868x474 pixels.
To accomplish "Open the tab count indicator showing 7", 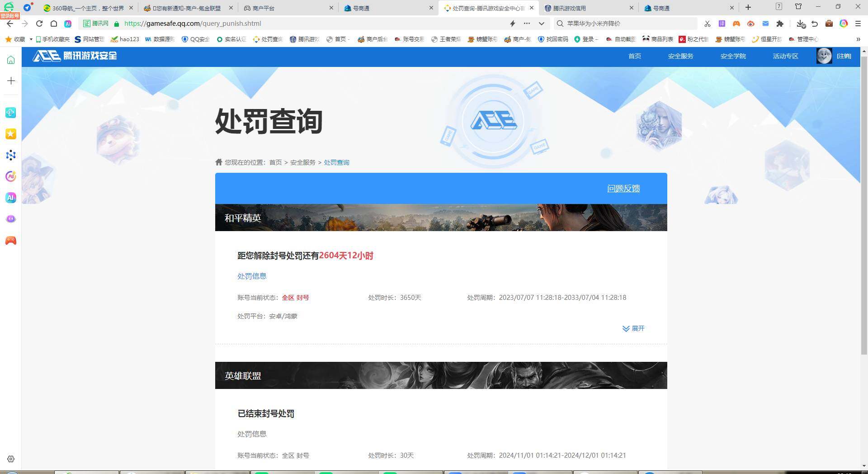I will [x=778, y=6].
